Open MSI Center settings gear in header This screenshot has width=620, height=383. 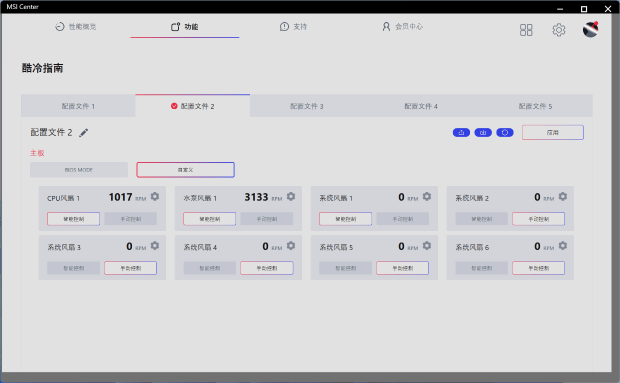[x=559, y=30]
